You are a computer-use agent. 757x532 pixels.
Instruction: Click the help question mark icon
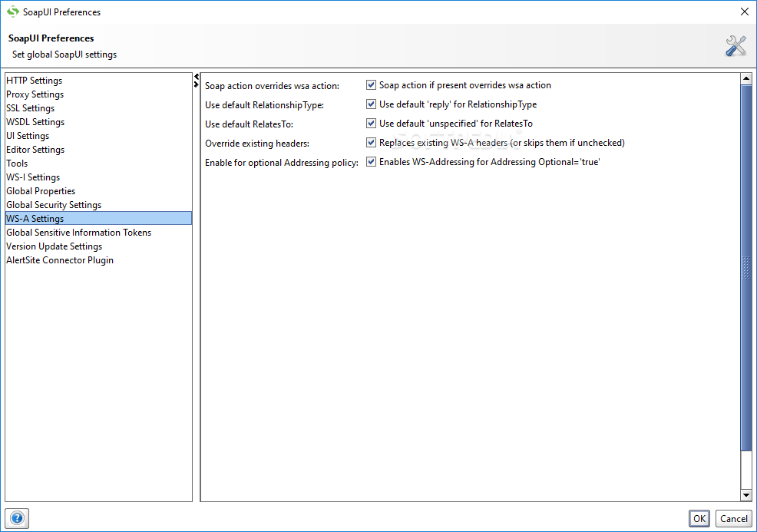[x=17, y=518]
